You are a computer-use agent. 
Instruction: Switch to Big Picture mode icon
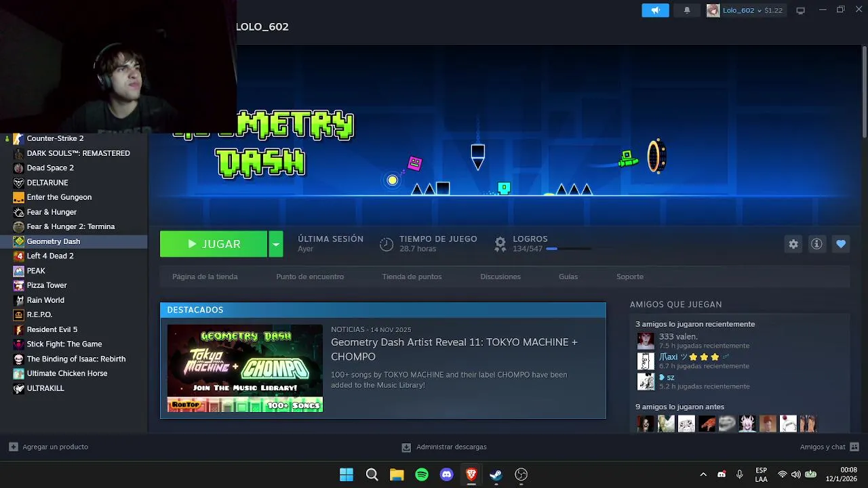(801, 10)
